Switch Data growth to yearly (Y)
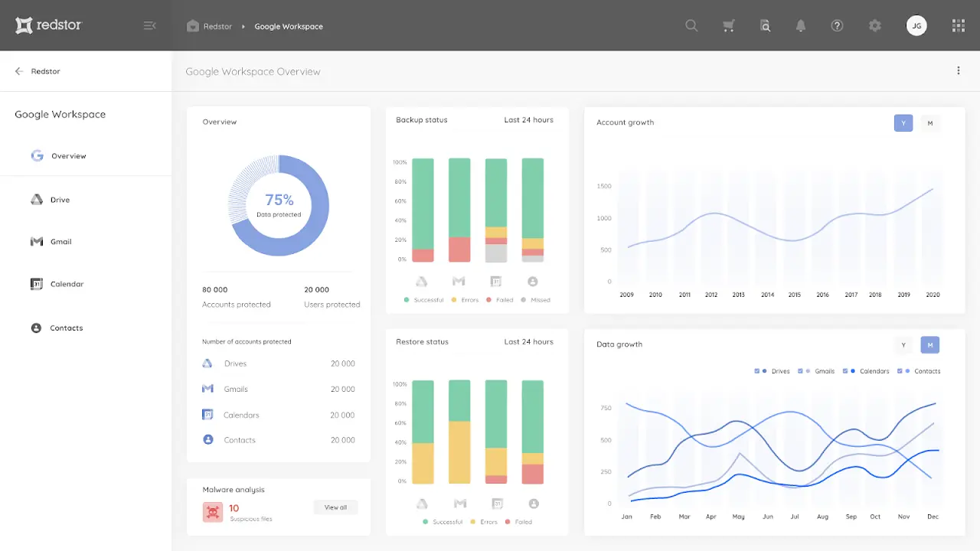Screen dimensions: 980x551 point(903,345)
